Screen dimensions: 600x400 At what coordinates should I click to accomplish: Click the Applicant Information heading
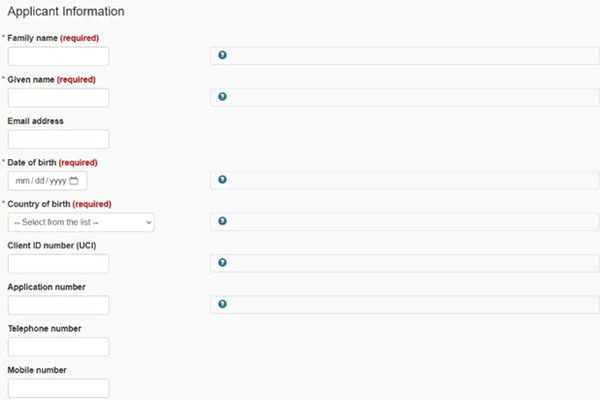(x=66, y=12)
